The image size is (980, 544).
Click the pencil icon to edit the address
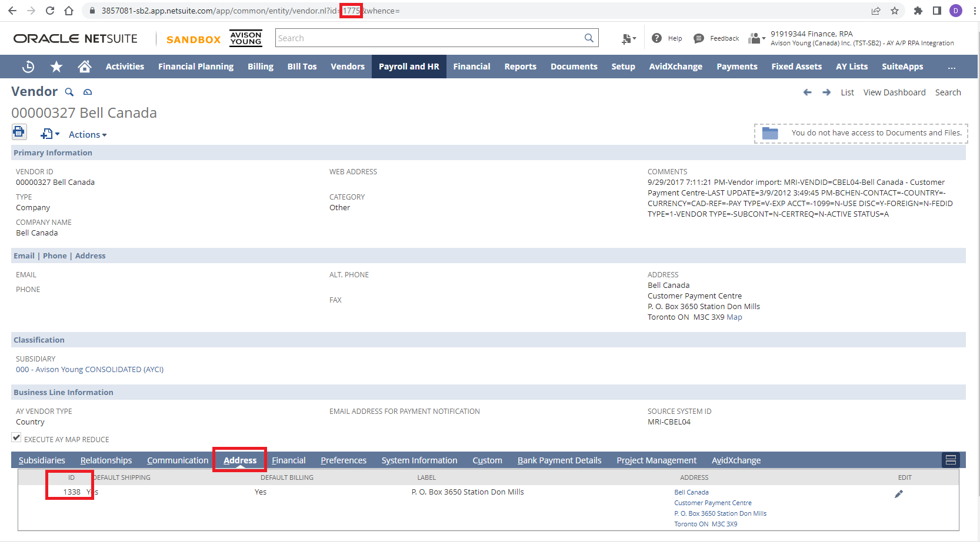898,494
